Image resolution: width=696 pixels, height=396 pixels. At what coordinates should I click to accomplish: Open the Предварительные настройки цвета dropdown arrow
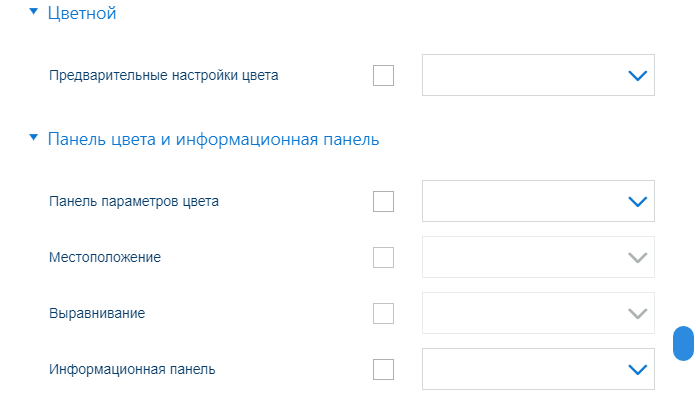637,75
